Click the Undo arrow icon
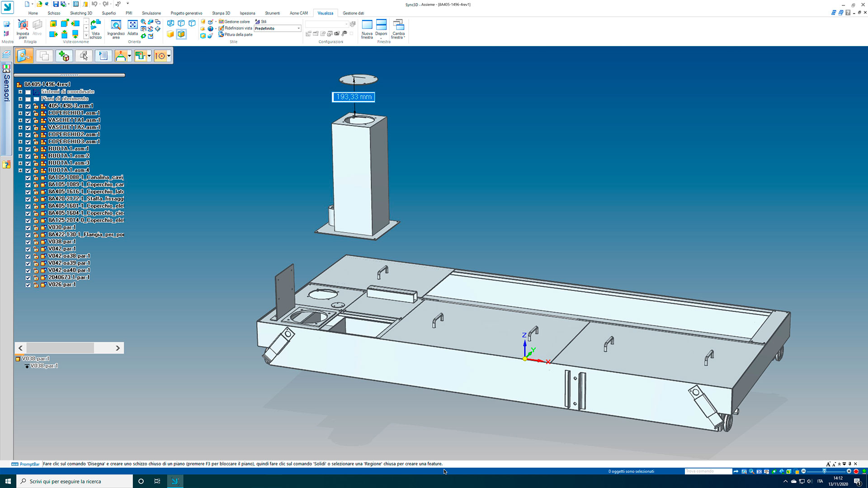Screen dimensions: 868x488 pos(94,4)
